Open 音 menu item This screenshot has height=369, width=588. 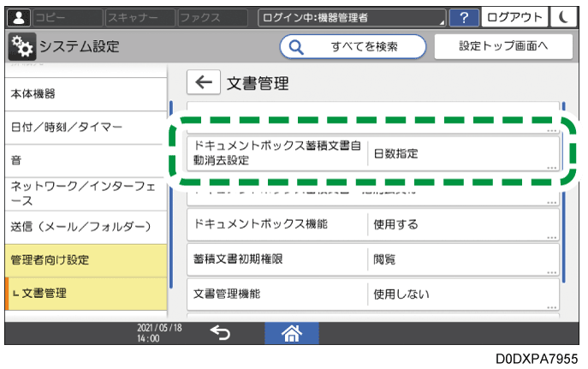(x=86, y=160)
